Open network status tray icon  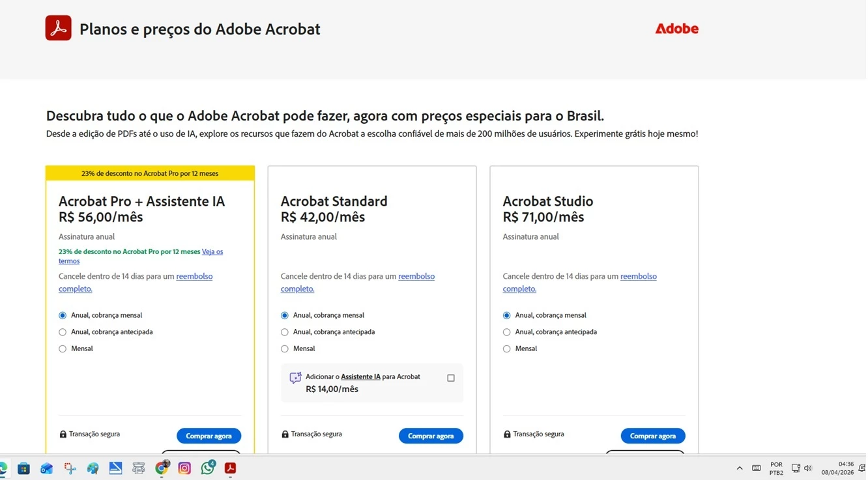tap(795, 468)
